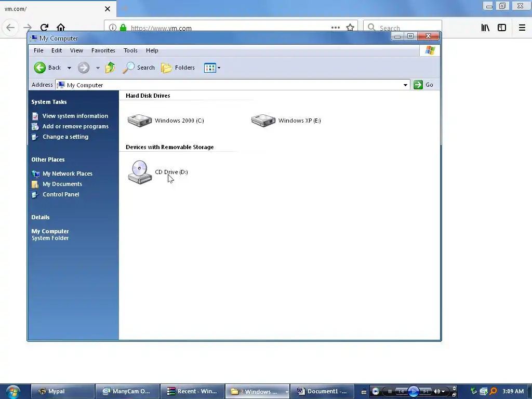This screenshot has width=532, height=399.
Task: Toggle the browser sidebar icon
Action: point(502,28)
